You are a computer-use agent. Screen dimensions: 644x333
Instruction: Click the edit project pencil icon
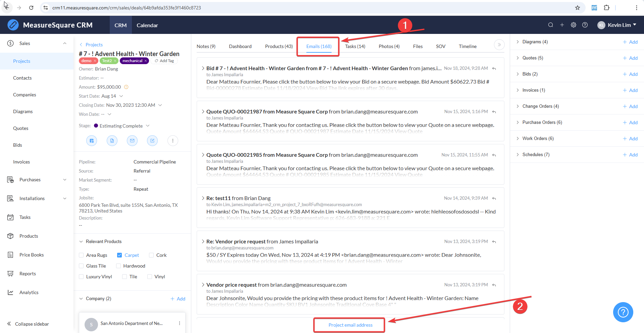pos(152,141)
